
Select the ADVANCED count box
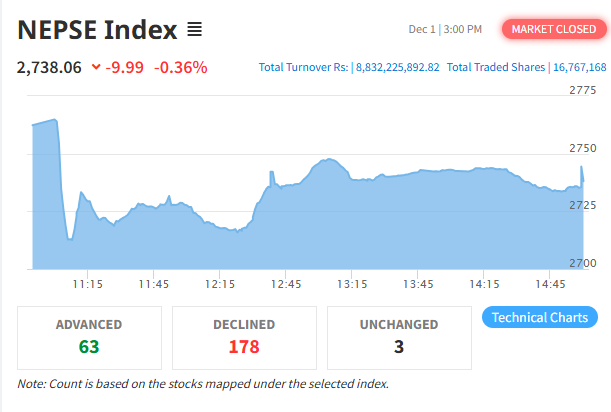pos(89,338)
